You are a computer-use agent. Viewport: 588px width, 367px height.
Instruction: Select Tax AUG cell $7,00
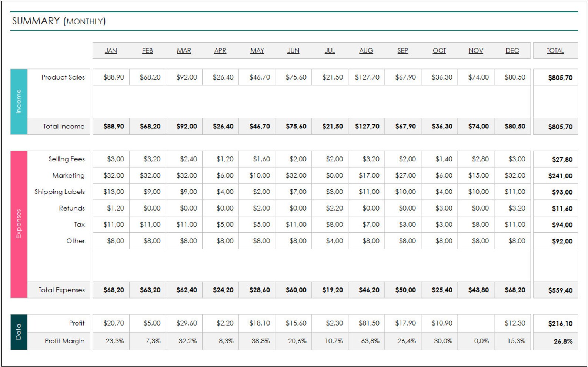point(367,225)
